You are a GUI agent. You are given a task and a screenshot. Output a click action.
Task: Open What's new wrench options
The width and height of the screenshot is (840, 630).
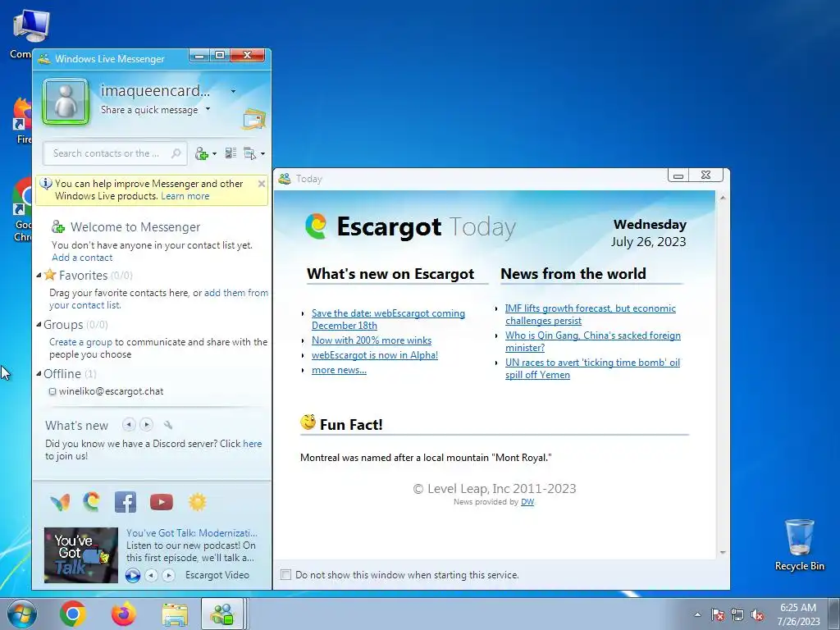168,425
